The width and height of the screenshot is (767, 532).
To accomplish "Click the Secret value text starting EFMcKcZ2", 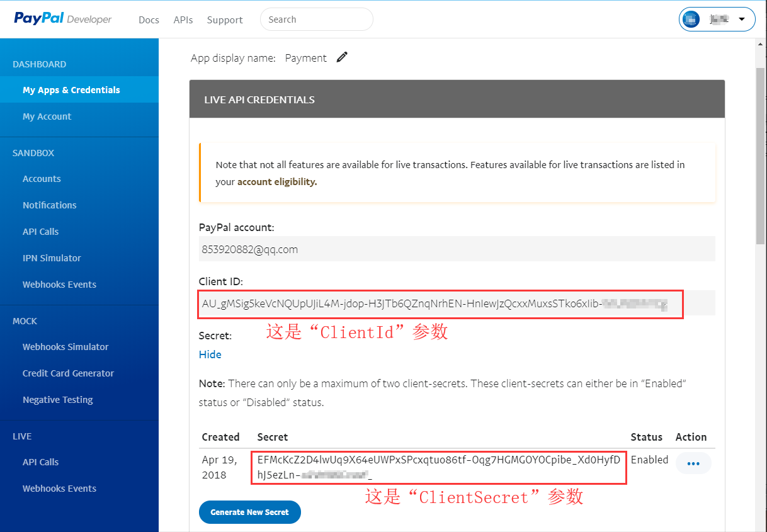I will pyautogui.click(x=439, y=467).
